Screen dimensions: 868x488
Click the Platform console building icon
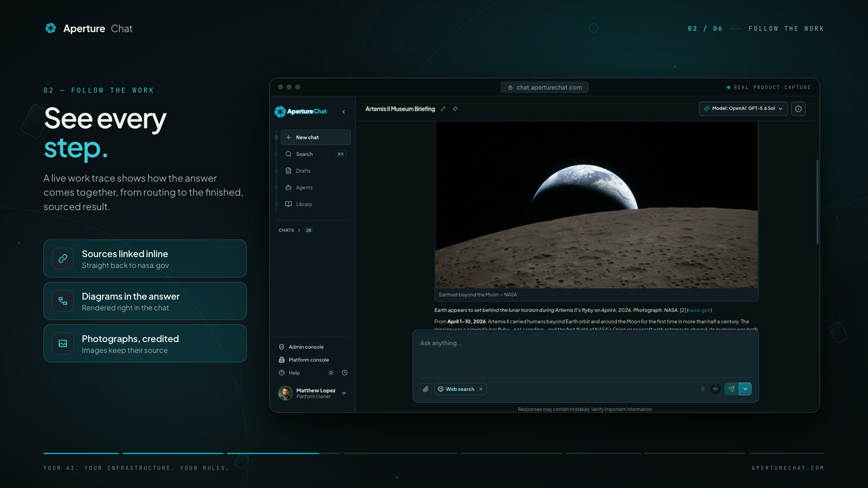click(x=282, y=360)
